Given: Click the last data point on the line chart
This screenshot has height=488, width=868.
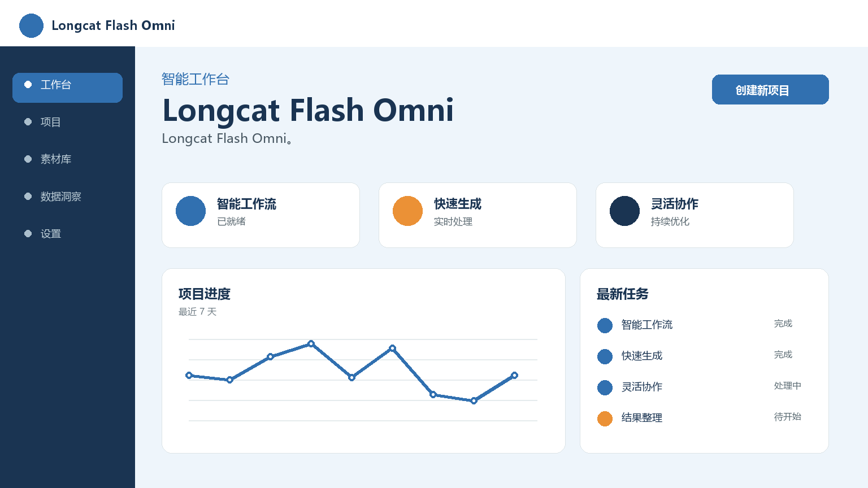Looking at the screenshot, I should (x=514, y=375).
